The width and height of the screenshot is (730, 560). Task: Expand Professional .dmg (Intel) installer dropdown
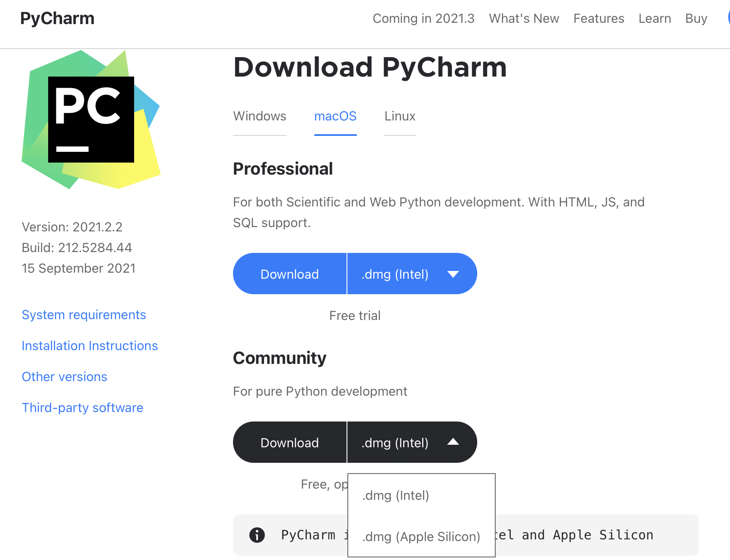[412, 274]
